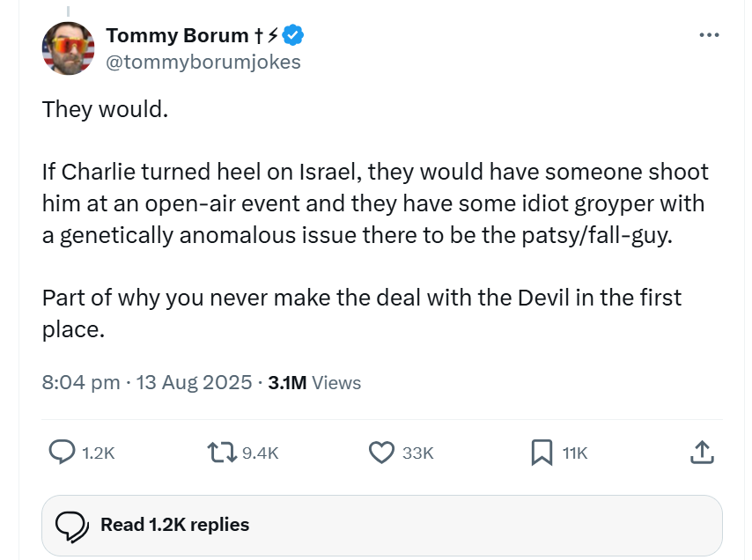Click the Tommy Borum display name
The width and height of the screenshot is (752, 560).
click(177, 35)
